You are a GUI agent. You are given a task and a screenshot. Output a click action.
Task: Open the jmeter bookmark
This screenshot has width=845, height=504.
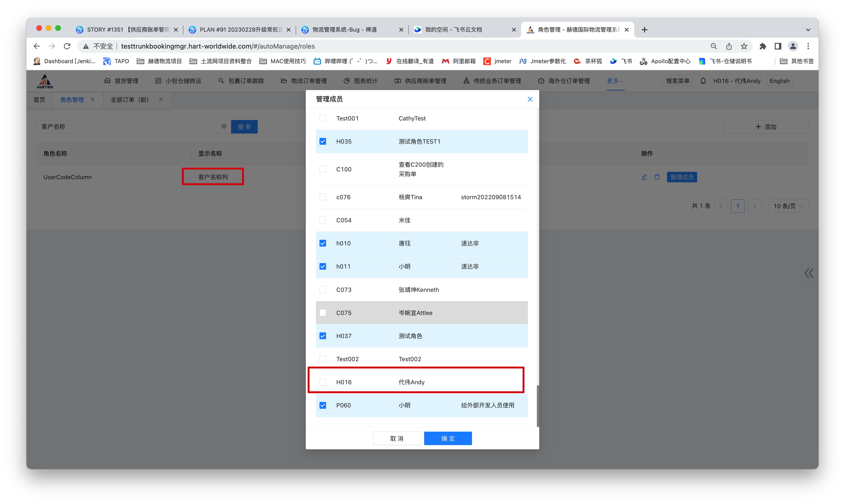pos(497,61)
